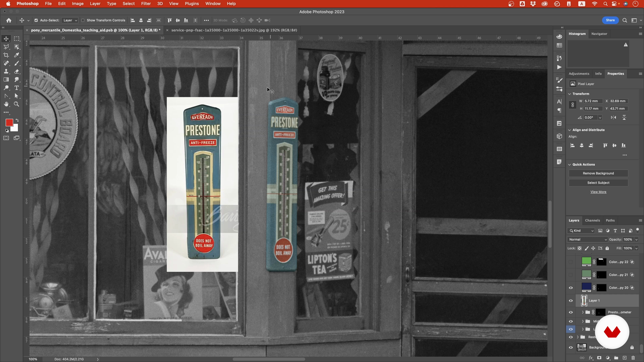Click the Flip Horizontal transform icon

click(x=613, y=117)
